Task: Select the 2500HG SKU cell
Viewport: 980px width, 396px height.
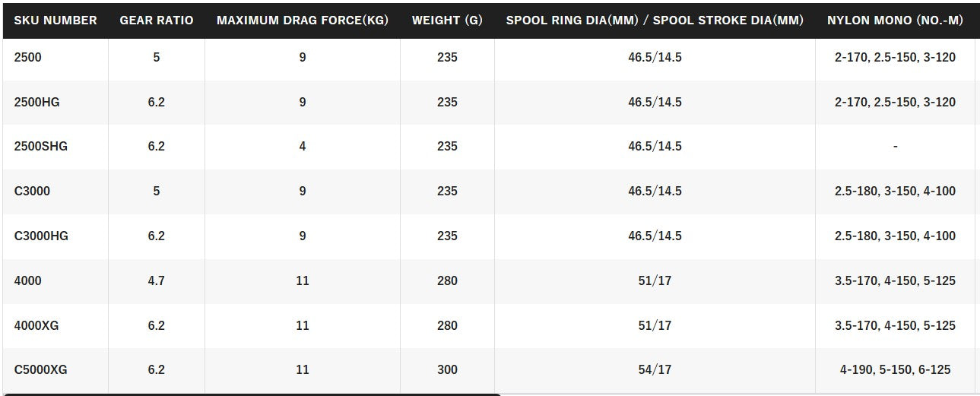Action: [x=36, y=102]
